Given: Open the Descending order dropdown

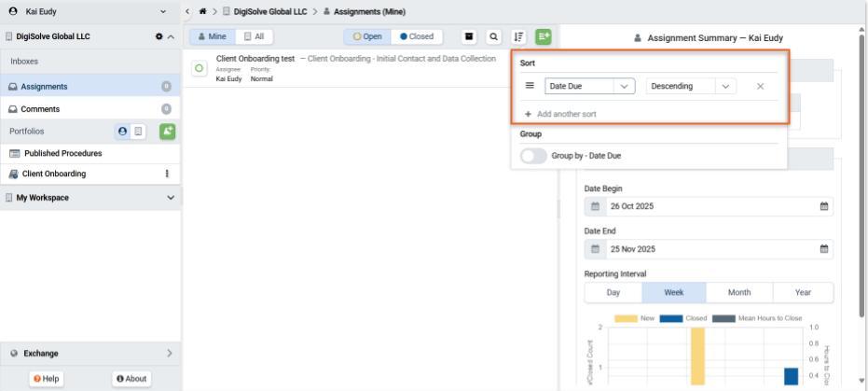Looking at the screenshot, I should pos(691,86).
